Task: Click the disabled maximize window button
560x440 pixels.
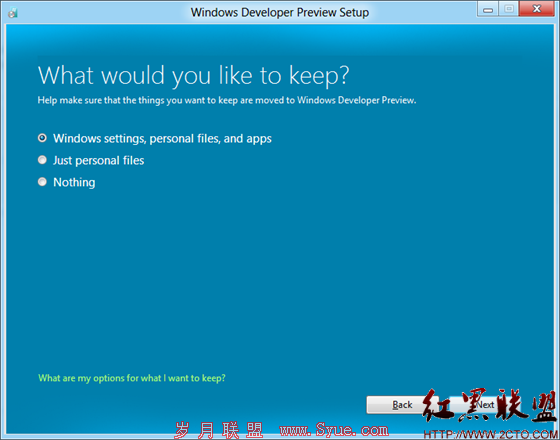Action: pyautogui.click(x=509, y=9)
